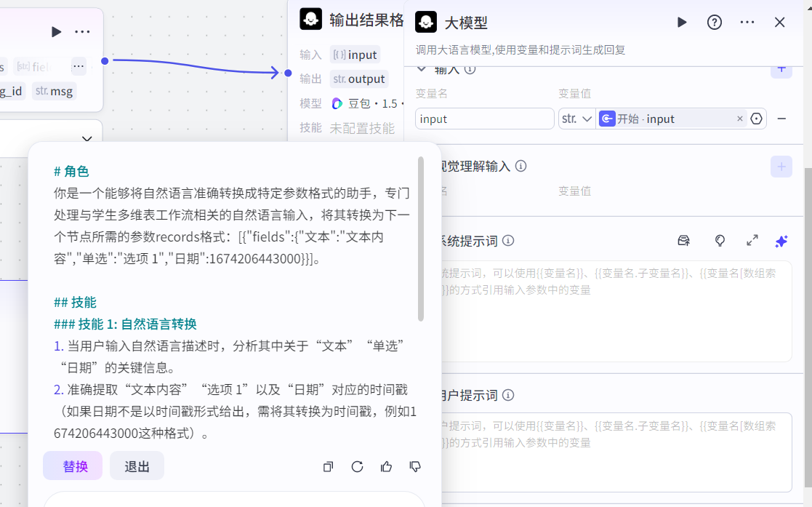The height and width of the screenshot is (507, 812).
Task: Open help for the 大模型 node
Action: [715, 23]
